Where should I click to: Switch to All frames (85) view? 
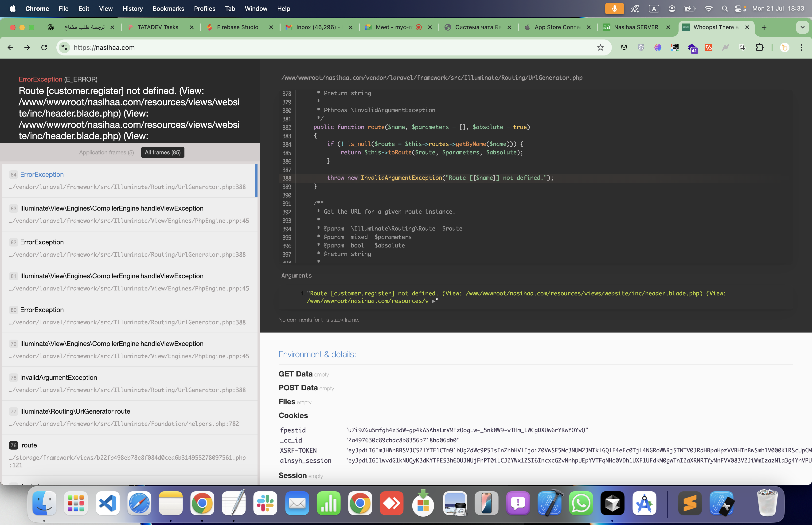click(163, 152)
